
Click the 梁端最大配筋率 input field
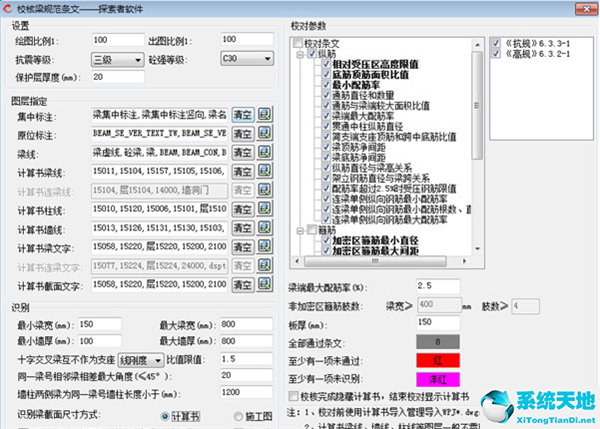tap(438, 285)
